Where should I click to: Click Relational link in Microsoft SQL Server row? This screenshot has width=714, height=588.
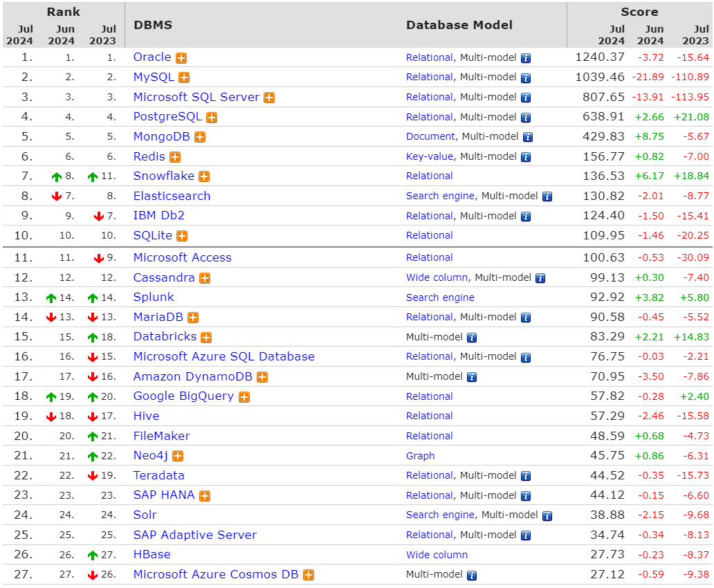(430, 97)
